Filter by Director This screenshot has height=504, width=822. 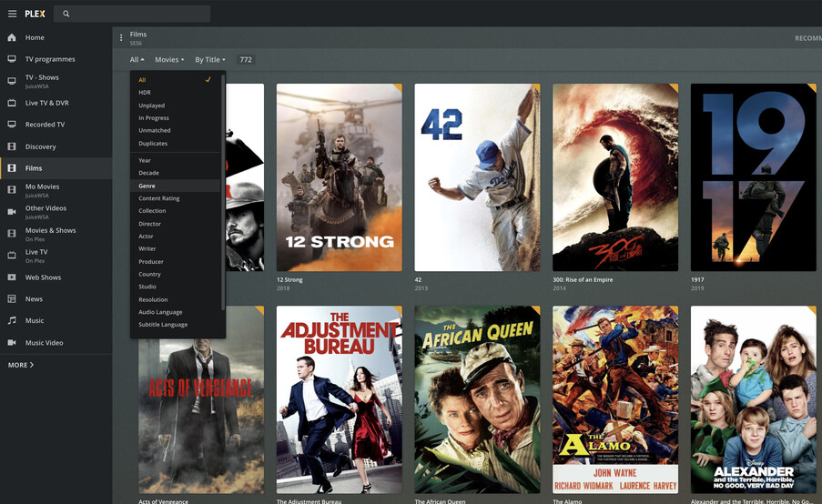175,224
